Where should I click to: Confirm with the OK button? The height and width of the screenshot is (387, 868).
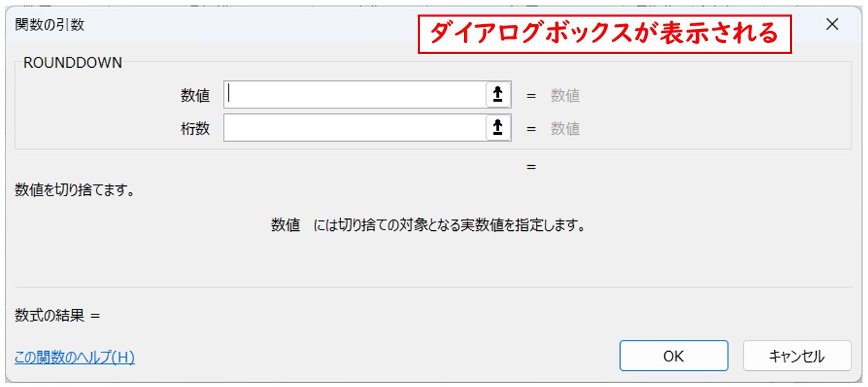(x=673, y=356)
